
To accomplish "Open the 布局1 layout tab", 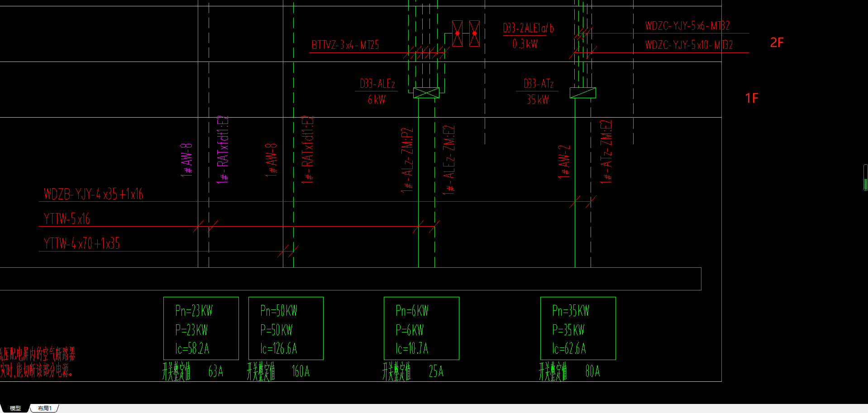I will (45, 408).
